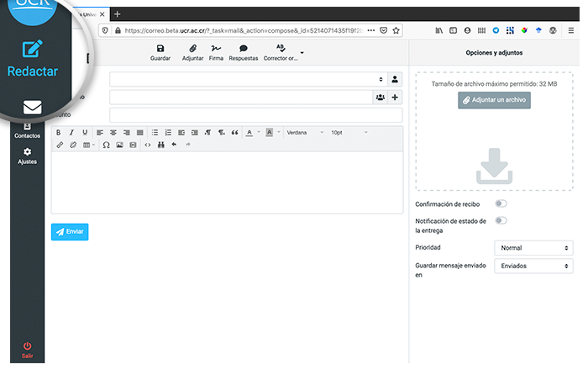Enable Notificación de estado de la entrega
Image resolution: width=588 pixels, height=375 pixels.
[x=501, y=220]
